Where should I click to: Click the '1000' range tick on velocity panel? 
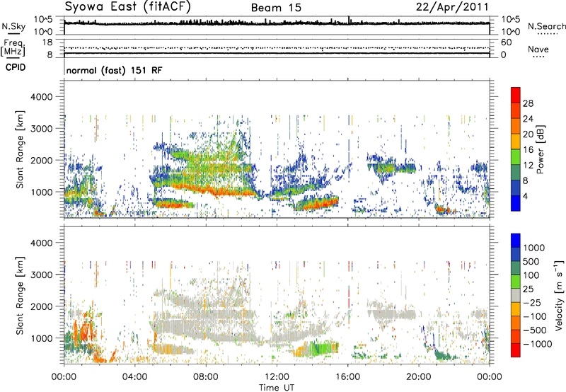[x=42, y=338]
